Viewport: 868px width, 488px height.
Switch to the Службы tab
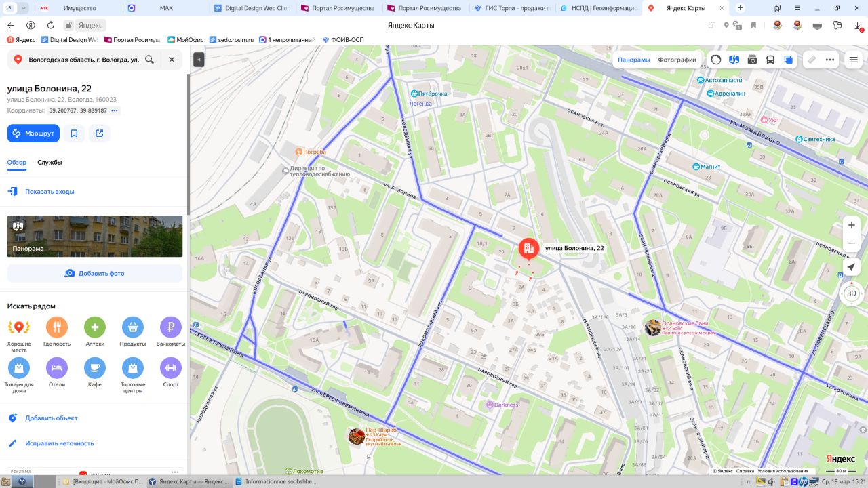click(x=50, y=163)
